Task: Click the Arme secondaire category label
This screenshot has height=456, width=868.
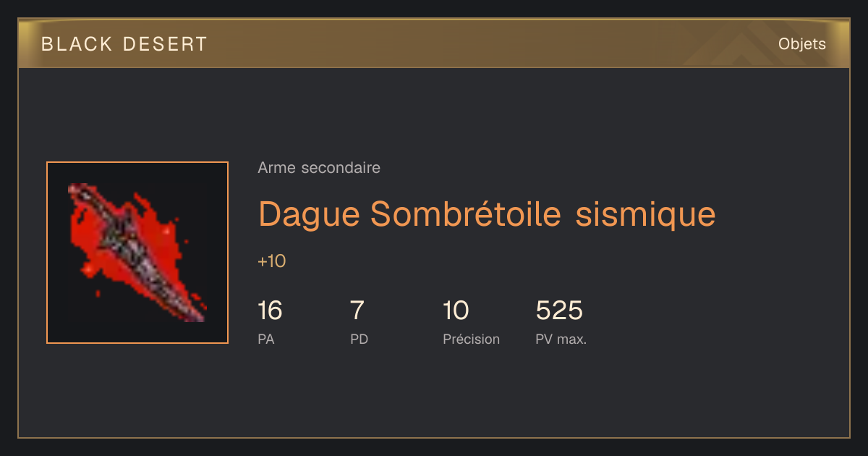Action: click(319, 168)
